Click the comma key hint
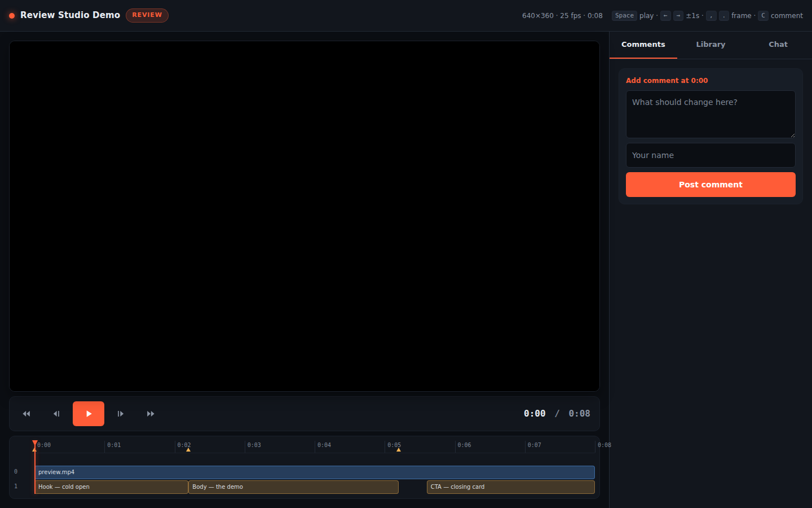 (x=711, y=16)
